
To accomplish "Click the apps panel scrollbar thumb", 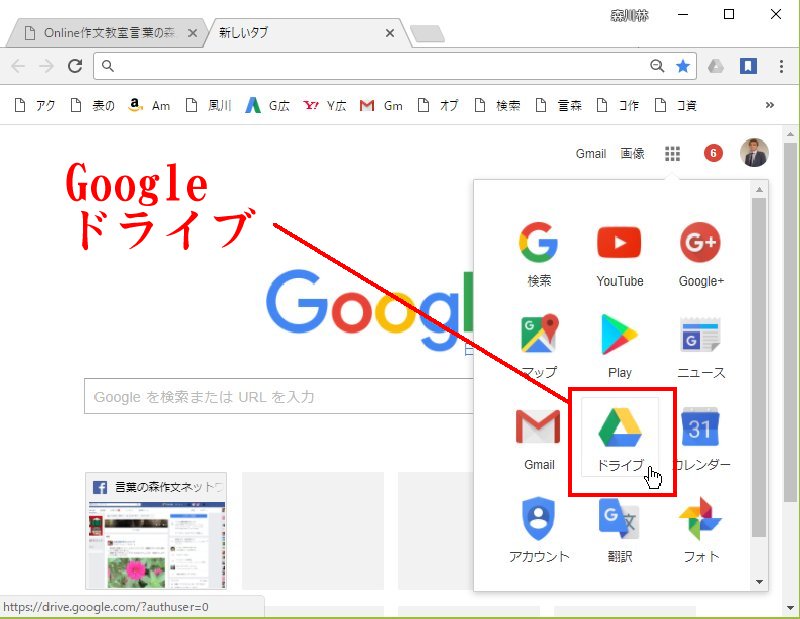I will (759, 367).
